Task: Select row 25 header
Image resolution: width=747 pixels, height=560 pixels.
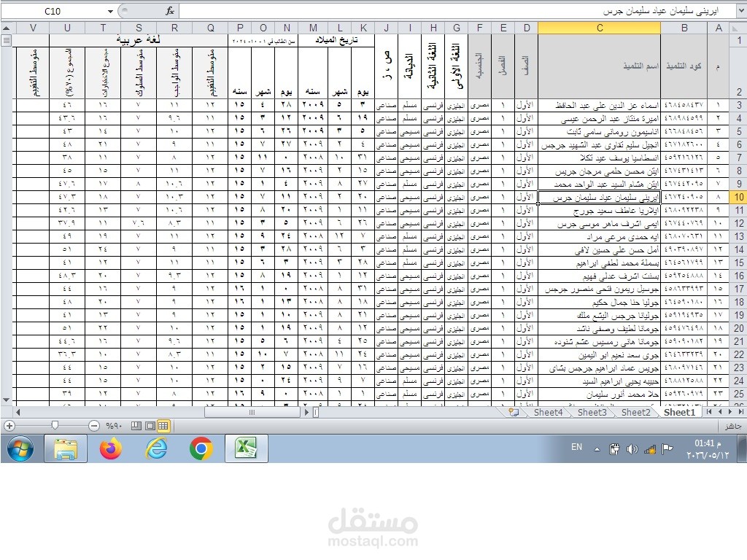Action: click(738, 394)
